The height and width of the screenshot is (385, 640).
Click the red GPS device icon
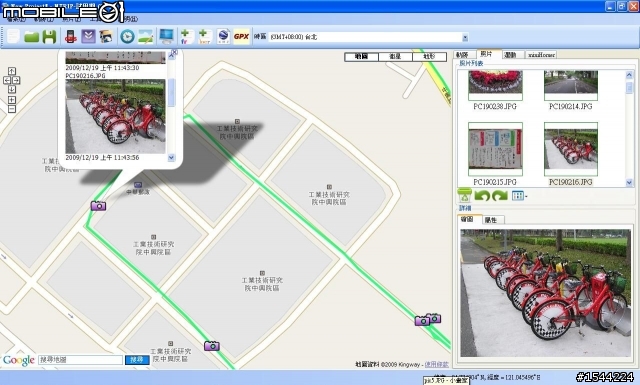(x=71, y=37)
